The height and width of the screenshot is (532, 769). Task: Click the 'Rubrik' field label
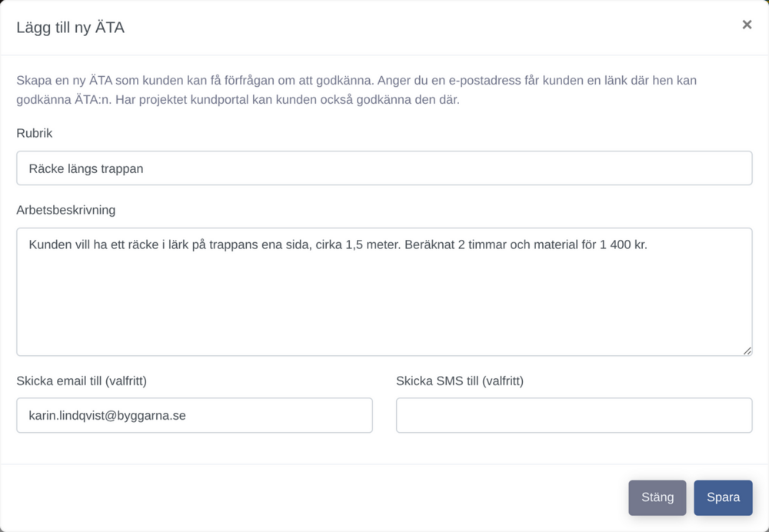(35, 133)
